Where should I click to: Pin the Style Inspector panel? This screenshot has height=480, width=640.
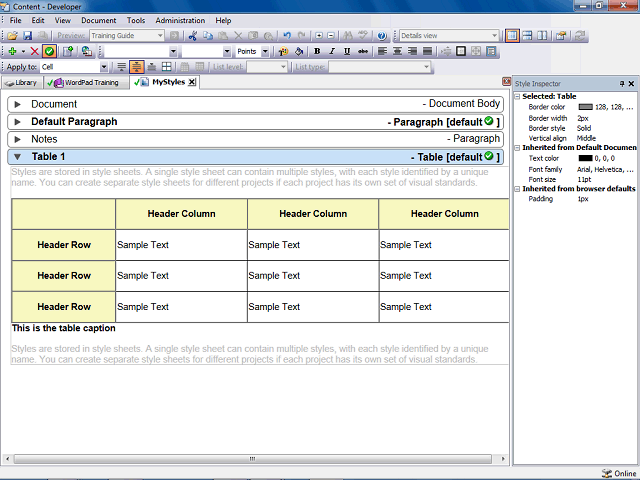click(x=622, y=84)
